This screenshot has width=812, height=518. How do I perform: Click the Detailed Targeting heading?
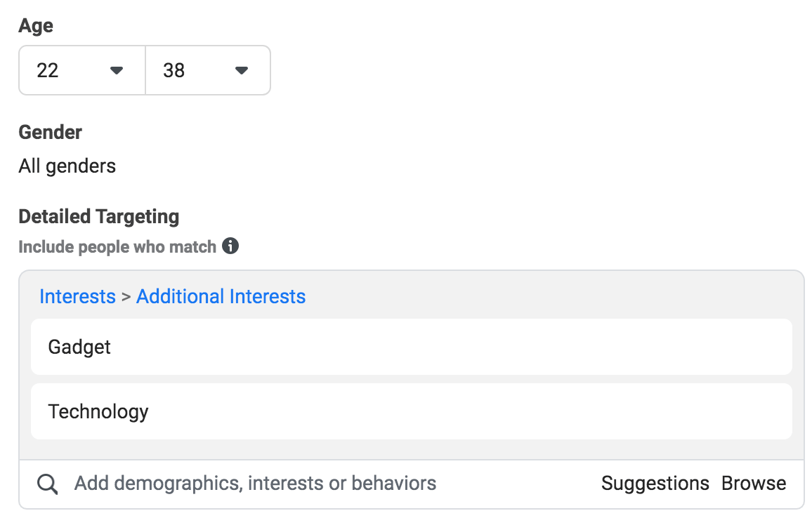tap(98, 216)
